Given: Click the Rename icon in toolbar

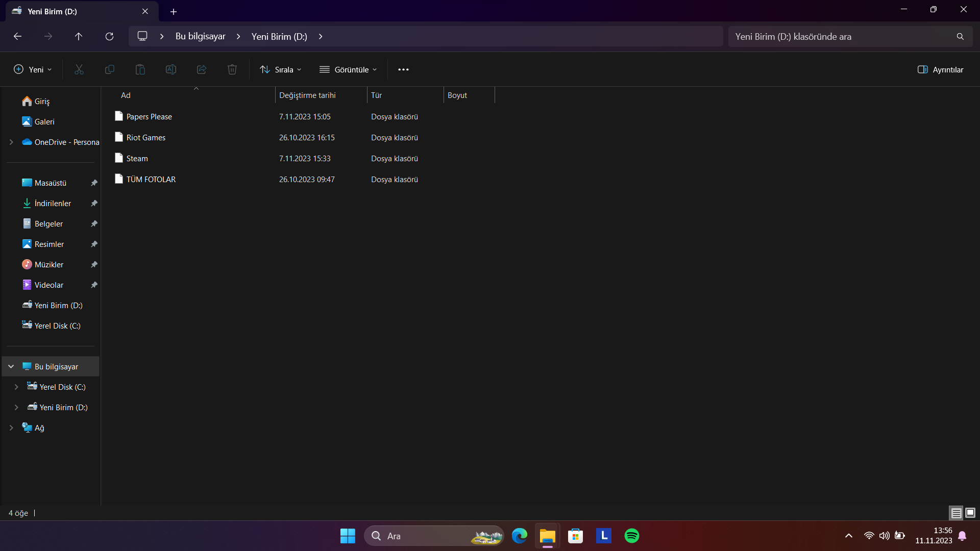Looking at the screenshot, I should [170, 69].
